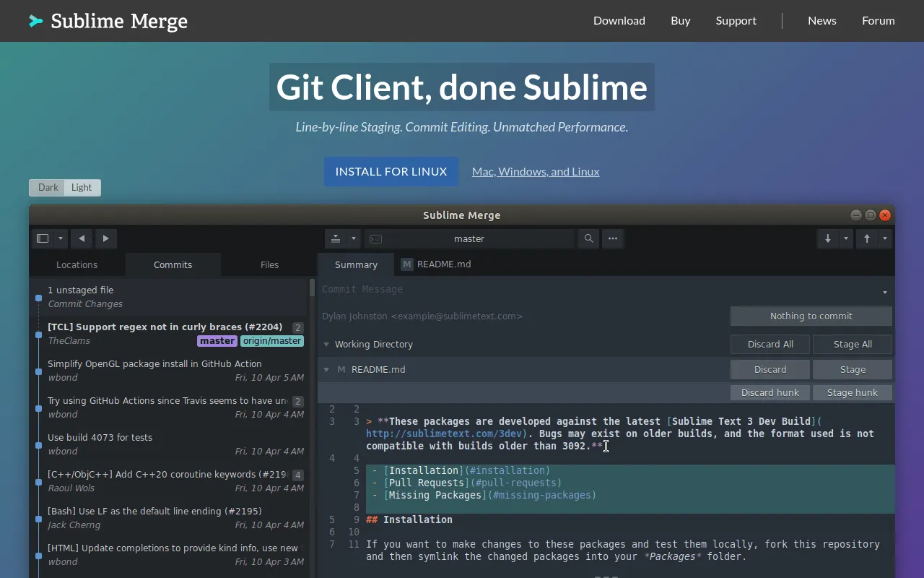Click comment count badge on TCL commit

[297, 327]
